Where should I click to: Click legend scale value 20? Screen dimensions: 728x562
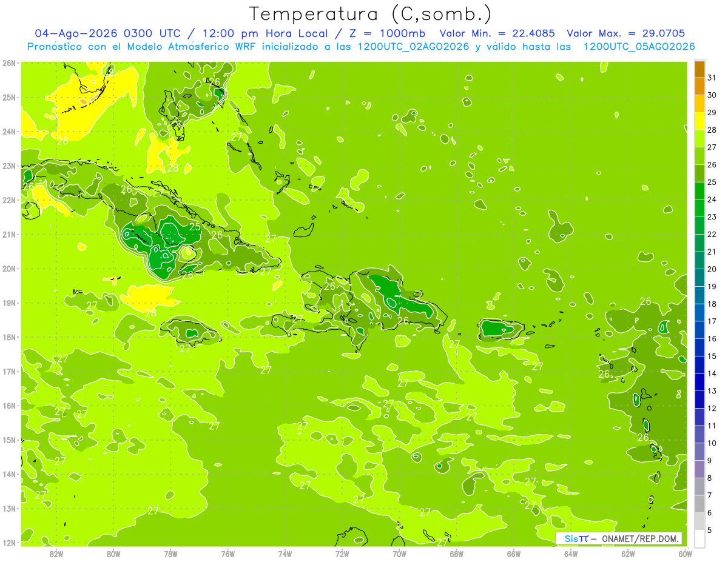tap(712, 269)
